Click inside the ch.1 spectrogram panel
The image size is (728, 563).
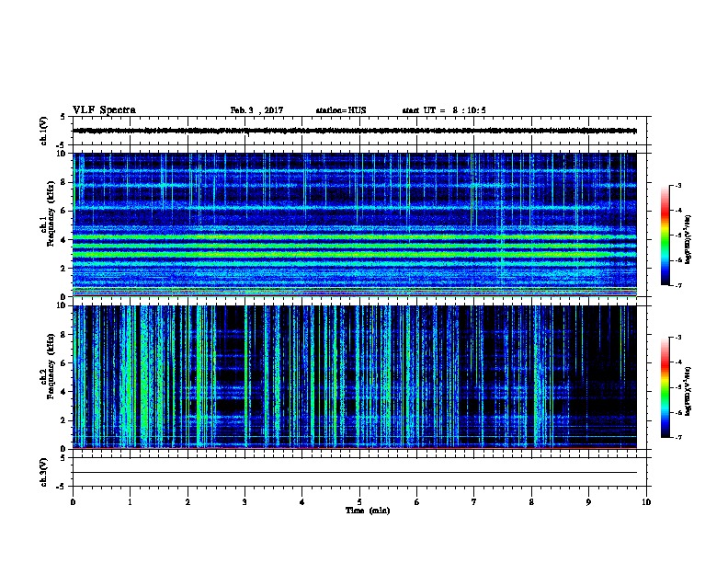click(355, 224)
